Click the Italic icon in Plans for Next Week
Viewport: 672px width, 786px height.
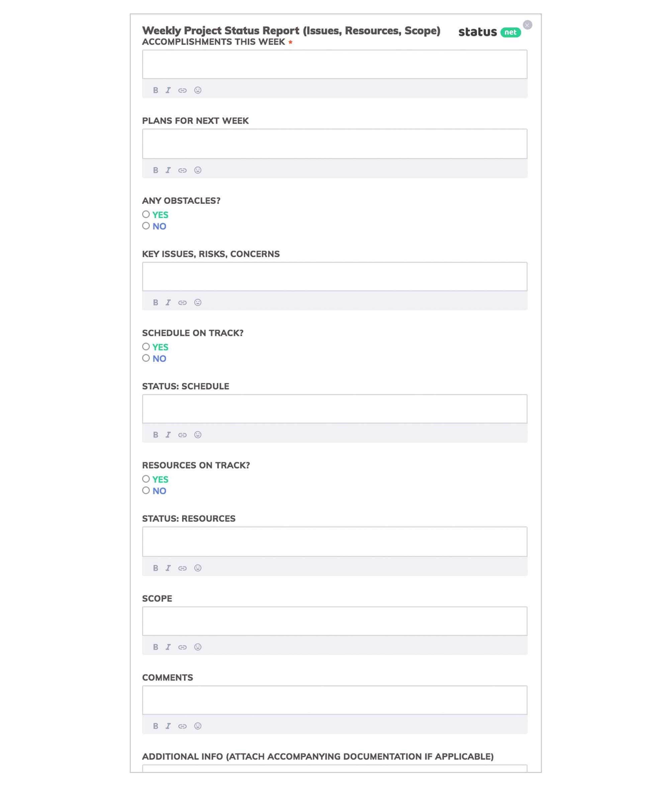[168, 169]
